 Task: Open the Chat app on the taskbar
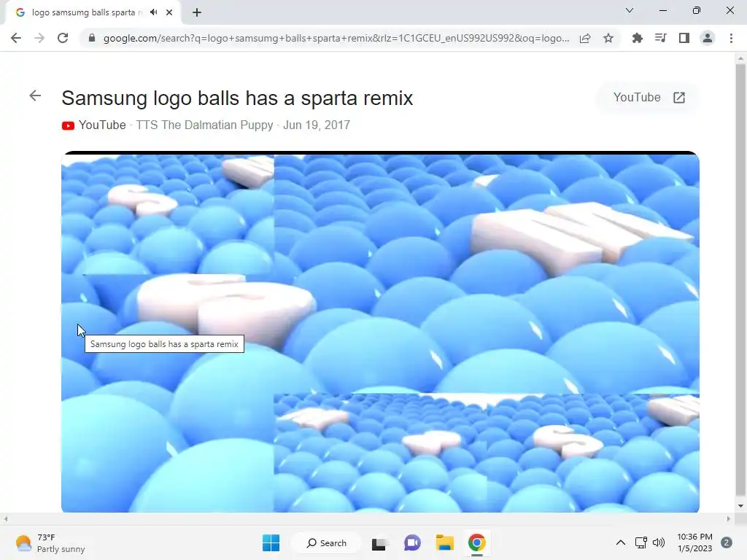412,542
